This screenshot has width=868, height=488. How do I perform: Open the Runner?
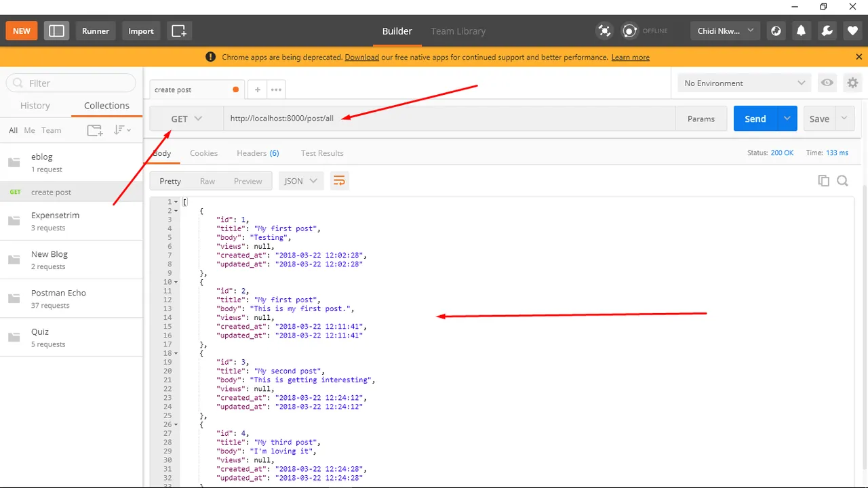[x=96, y=31]
